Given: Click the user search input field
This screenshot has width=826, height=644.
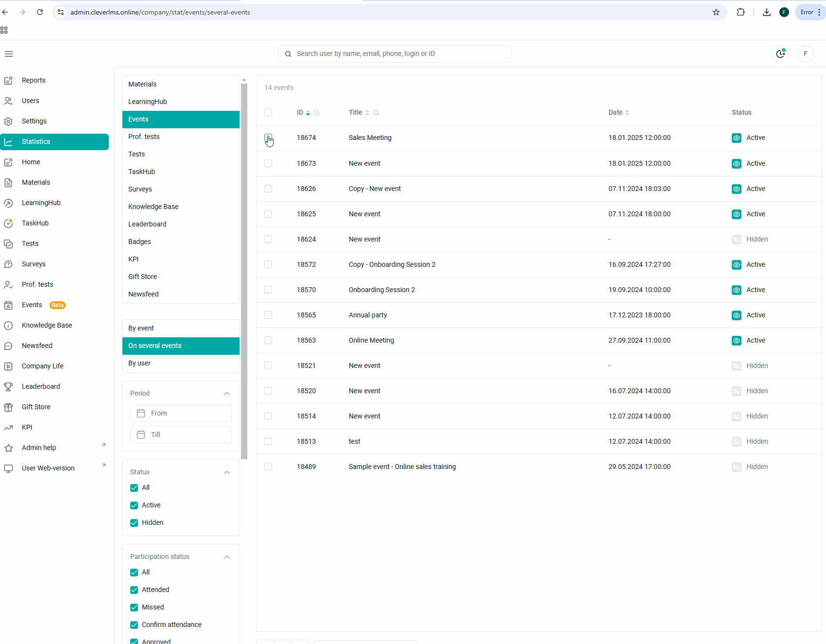Looking at the screenshot, I should pos(395,54).
